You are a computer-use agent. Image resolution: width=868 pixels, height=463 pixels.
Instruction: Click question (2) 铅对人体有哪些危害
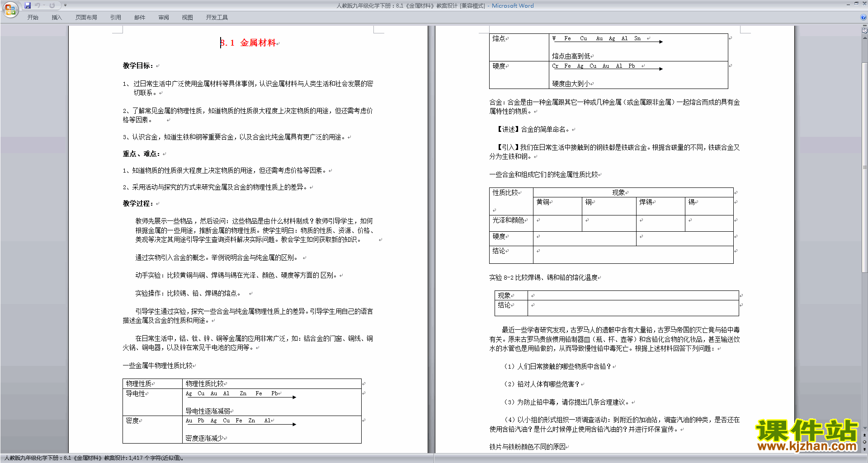point(542,384)
